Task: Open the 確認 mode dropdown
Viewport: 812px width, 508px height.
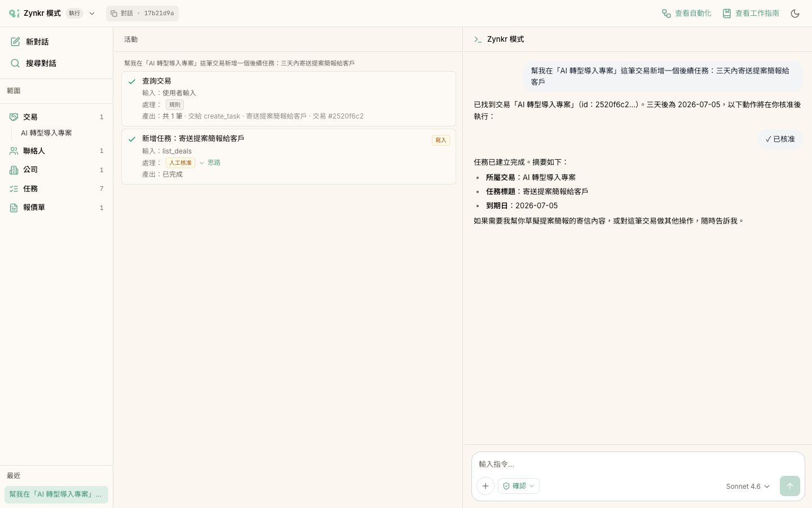Action: (519, 486)
